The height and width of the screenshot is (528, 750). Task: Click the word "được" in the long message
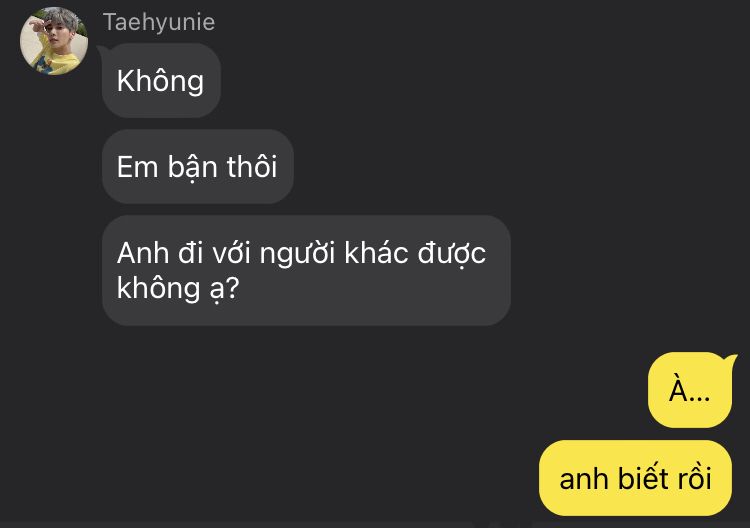(452, 253)
